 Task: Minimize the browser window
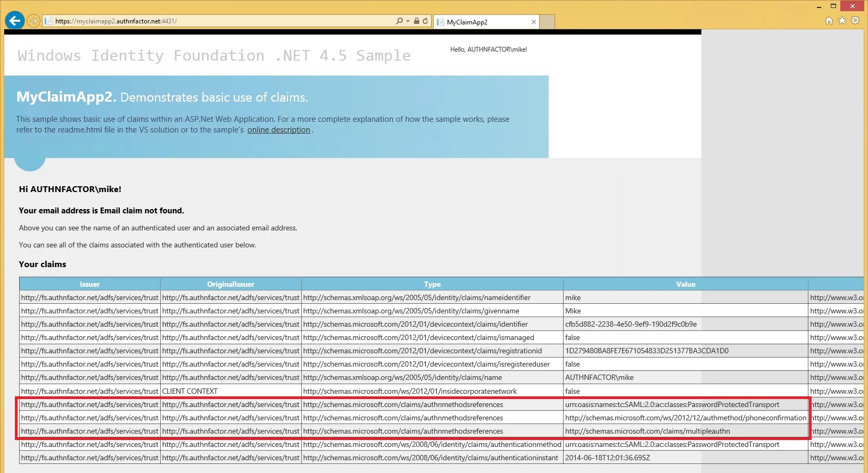pos(819,6)
